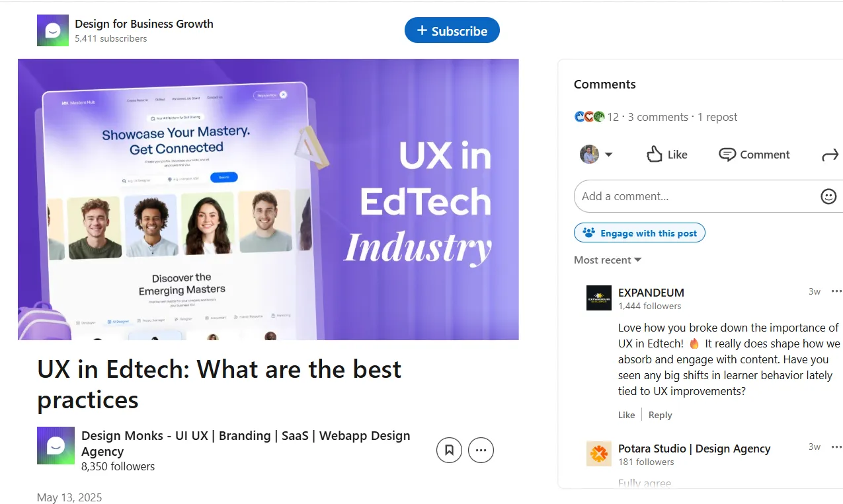Click the Engage with this post button
Image resolution: width=843 pixels, height=504 pixels.
(x=639, y=233)
